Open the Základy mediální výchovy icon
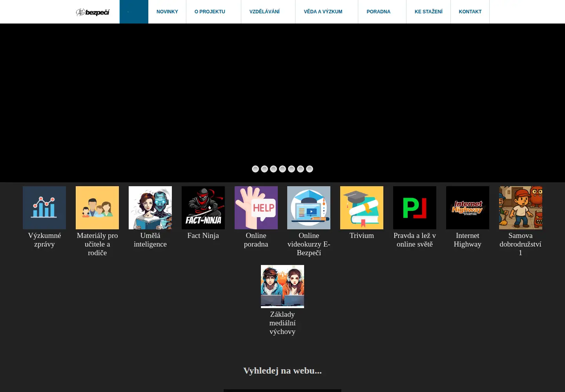 click(282, 287)
